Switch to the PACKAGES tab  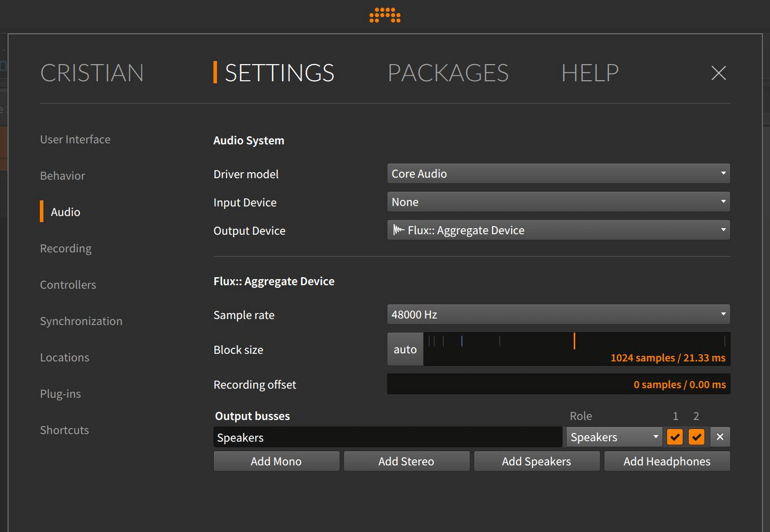coord(448,73)
